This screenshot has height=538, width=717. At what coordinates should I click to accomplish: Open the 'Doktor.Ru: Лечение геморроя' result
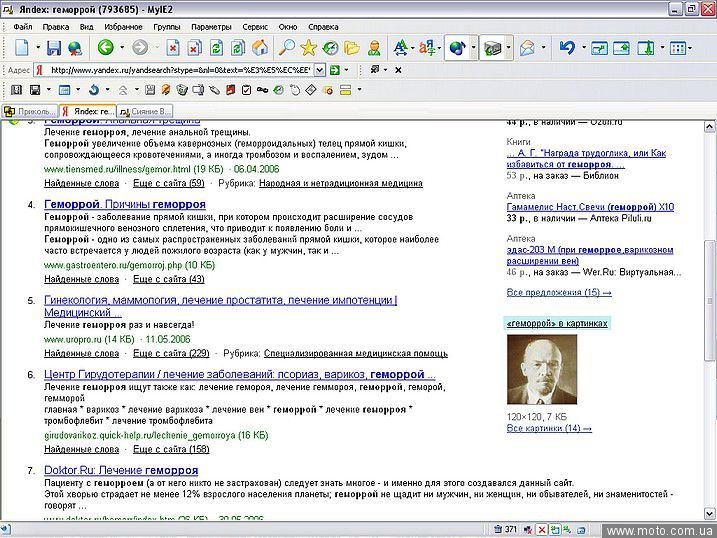point(121,470)
